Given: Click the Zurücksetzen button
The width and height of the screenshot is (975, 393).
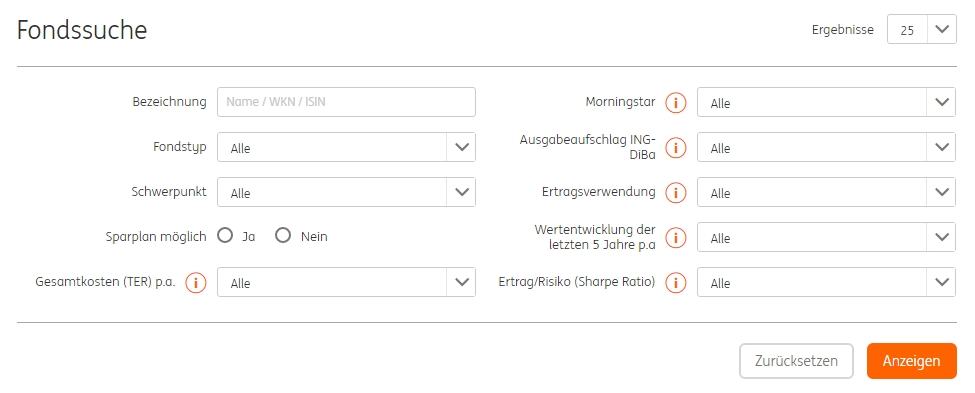Looking at the screenshot, I should [796, 361].
